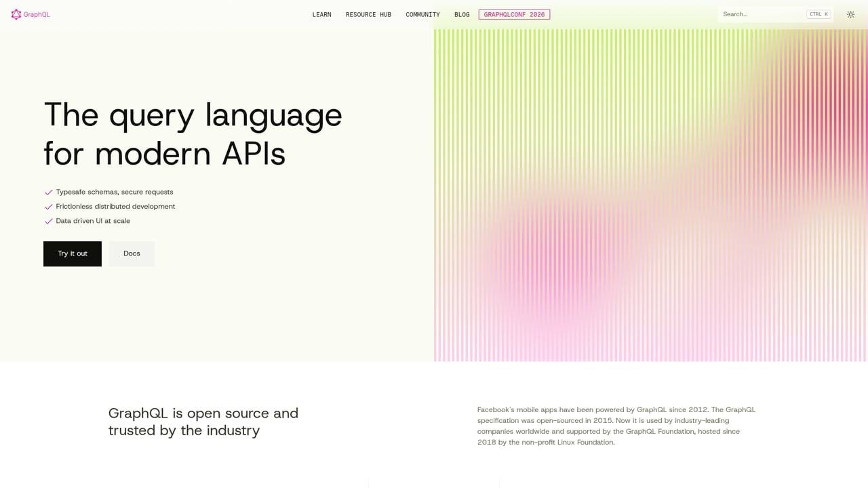Open the LEARN navigation menu
The width and height of the screenshot is (868, 488).
point(321,14)
